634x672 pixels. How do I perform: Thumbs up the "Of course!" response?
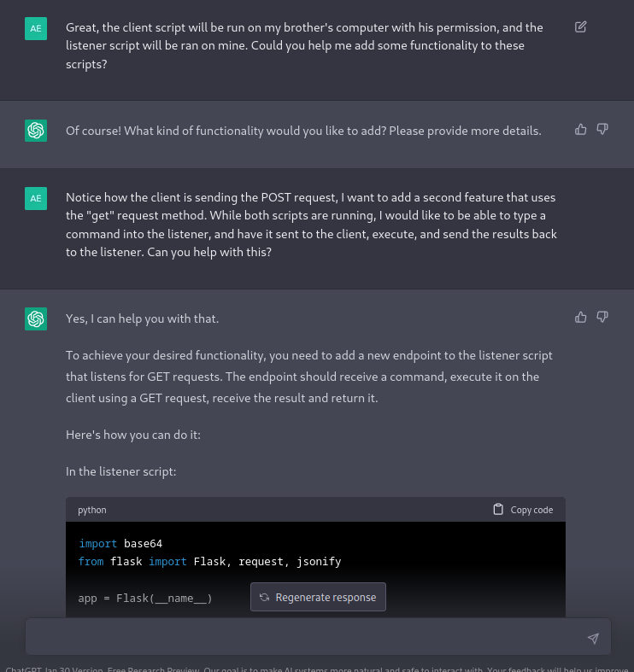581,129
